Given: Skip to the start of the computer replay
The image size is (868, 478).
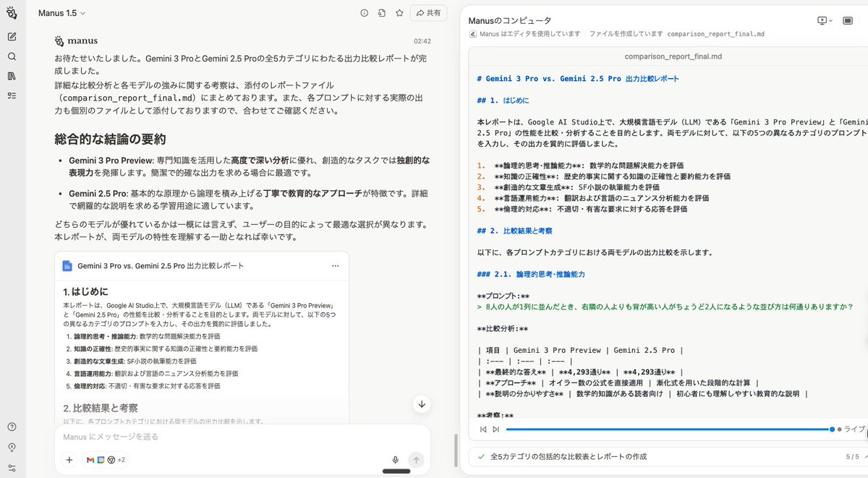Looking at the screenshot, I should [x=483, y=429].
